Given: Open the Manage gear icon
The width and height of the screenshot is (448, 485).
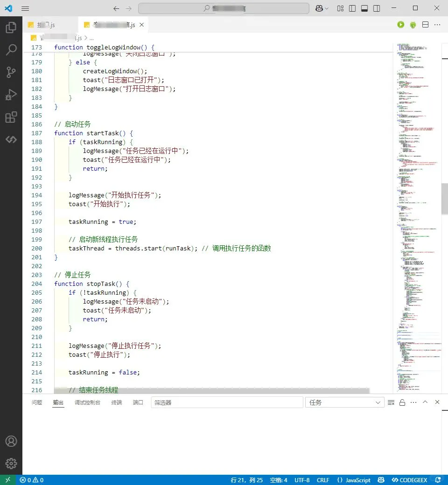Looking at the screenshot, I should [11, 464].
